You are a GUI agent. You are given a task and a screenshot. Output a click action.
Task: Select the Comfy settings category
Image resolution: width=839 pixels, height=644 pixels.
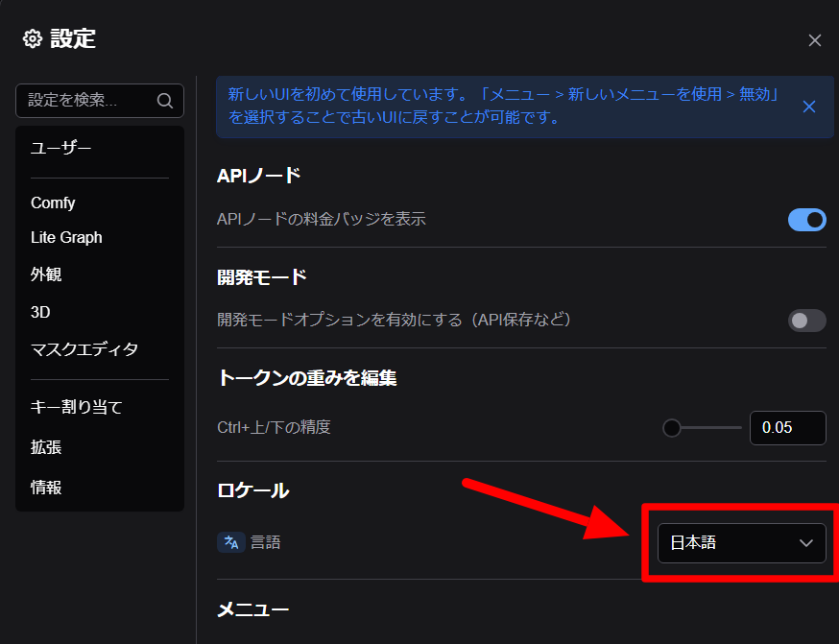pyautogui.click(x=53, y=203)
